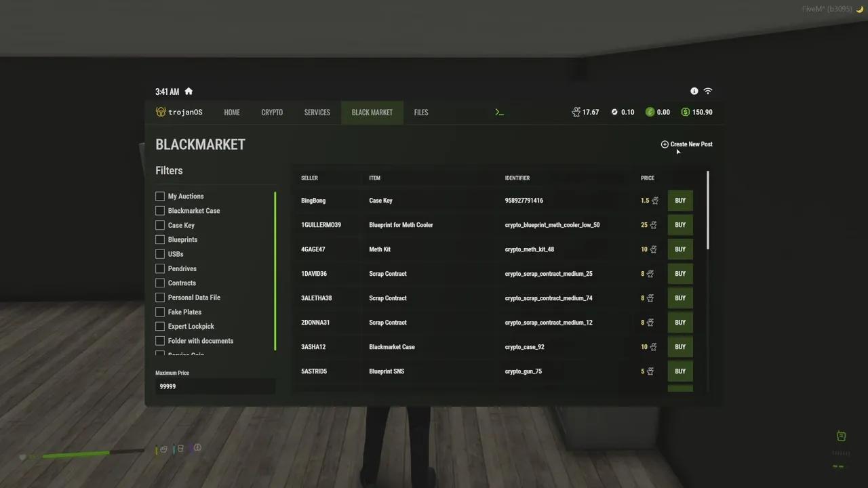Click identifier crypto_gun_75

524,371
